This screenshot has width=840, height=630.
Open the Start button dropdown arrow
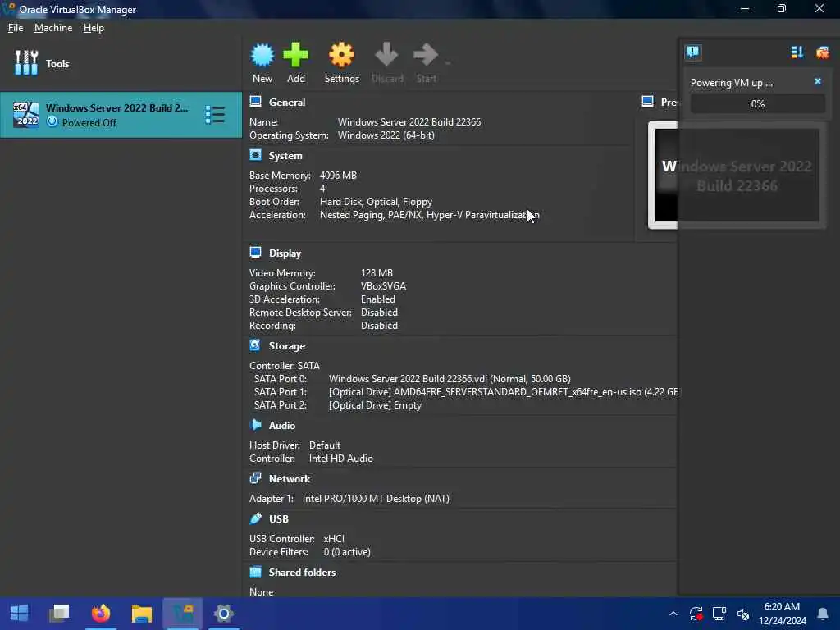tap(447, 63)
